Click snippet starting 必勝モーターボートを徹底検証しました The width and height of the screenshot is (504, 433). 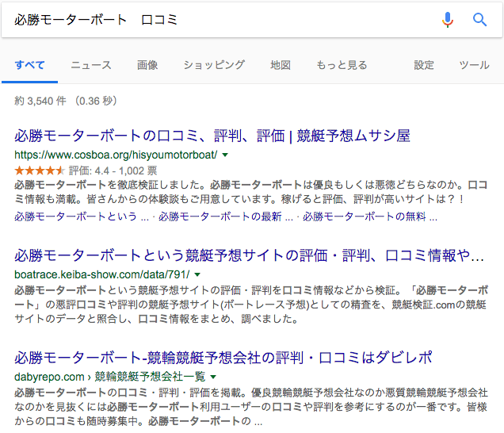pos(251,192)
